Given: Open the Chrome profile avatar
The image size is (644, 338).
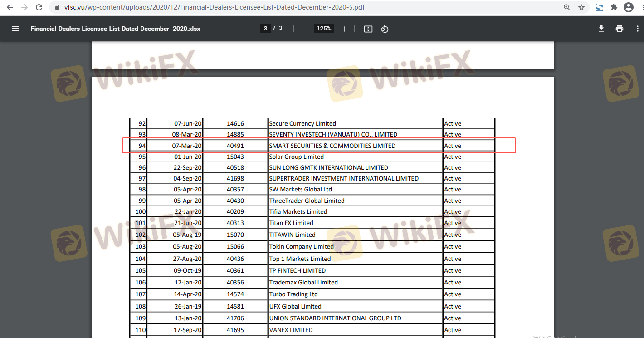Looking at the screenshot, I should (628, 7).
